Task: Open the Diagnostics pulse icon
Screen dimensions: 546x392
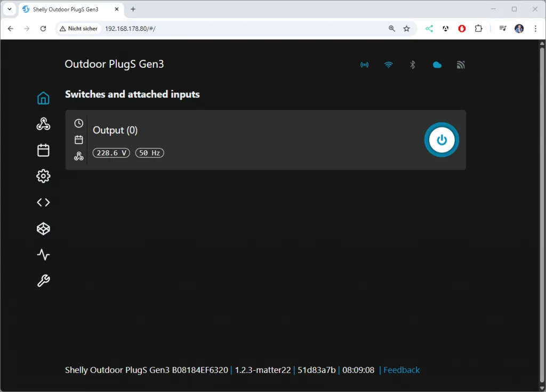Action: pos(43,254)
